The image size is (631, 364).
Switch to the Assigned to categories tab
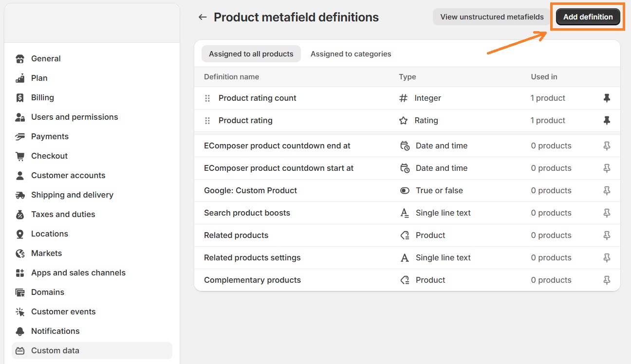pos(351,54)
